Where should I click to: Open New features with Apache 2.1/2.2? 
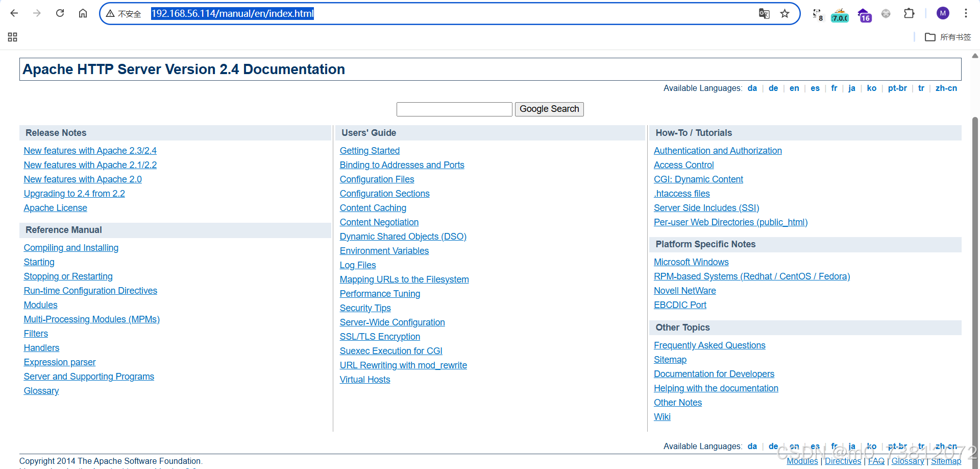(90, 165)
